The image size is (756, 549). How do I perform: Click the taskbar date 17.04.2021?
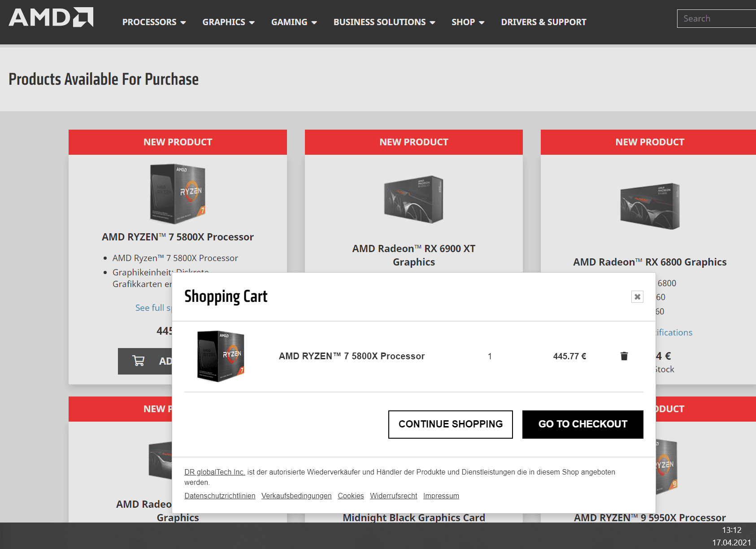coord(731,543)
